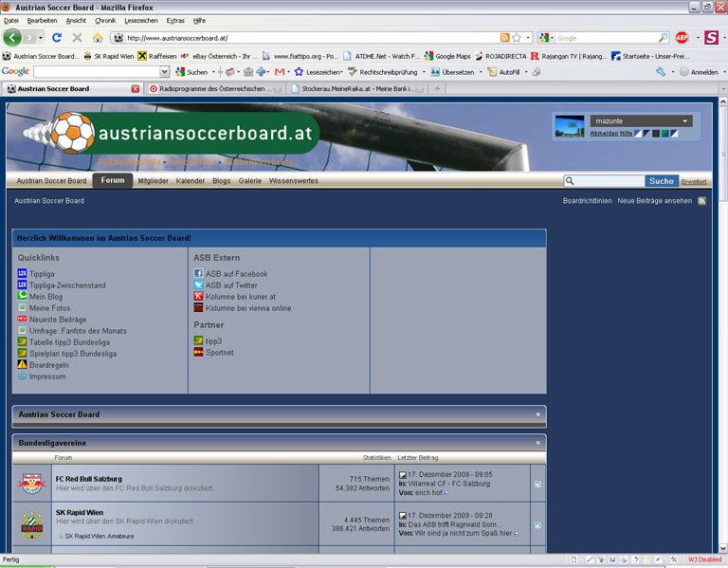
Task: Open Kolumne bei kurier.at
Action: pyautogui.click(x=241, y=297)
